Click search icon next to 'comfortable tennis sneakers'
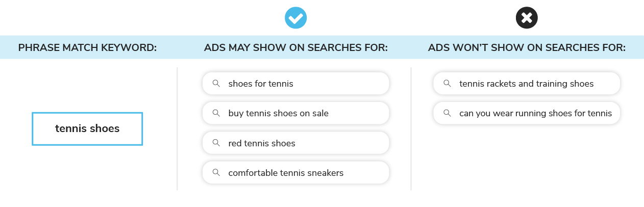Viewport: 644px width, 207px height. pos(216,172)
